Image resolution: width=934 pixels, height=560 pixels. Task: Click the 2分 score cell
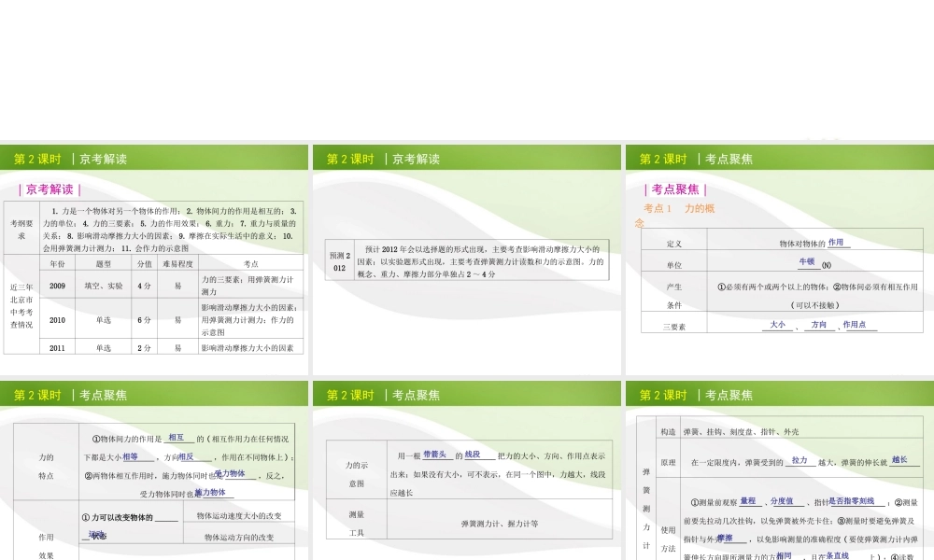[144, 347]
